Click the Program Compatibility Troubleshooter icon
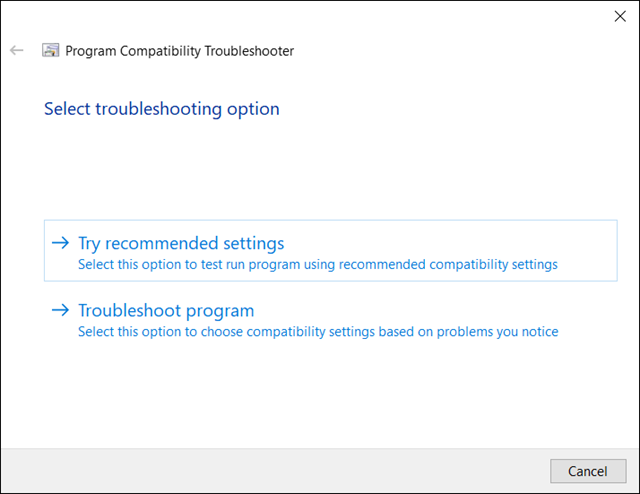This screenshot has width=640, height=494. (x=51, y=50)
